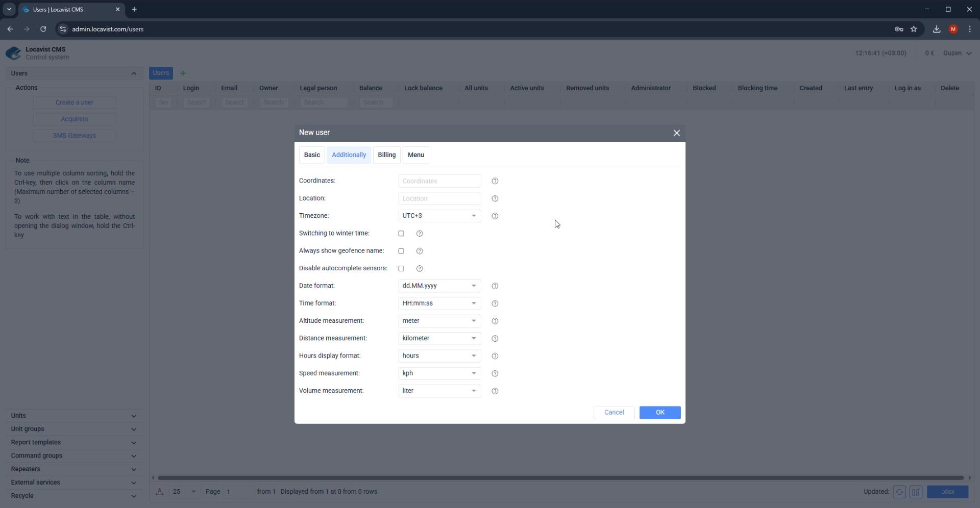Export table with .xlsx button
980x508 pixels.
pos(947,492)
